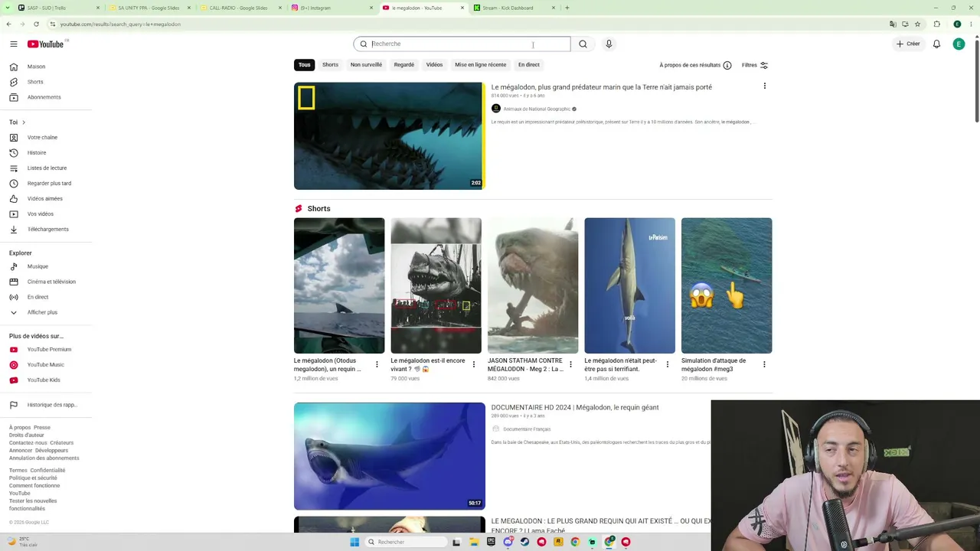Open the YouTube hamburger guide menu
The height and width of the screenshot is (551, 980).
13,44
